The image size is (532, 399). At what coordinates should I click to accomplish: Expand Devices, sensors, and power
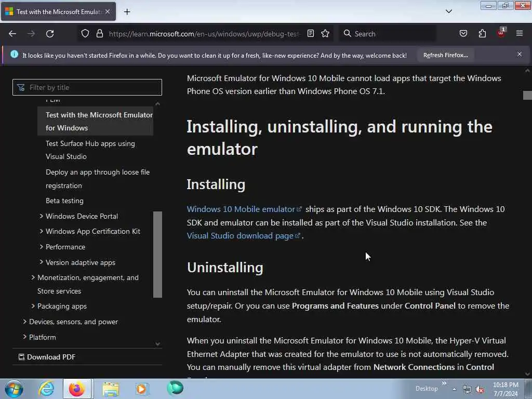pos(24,322)
